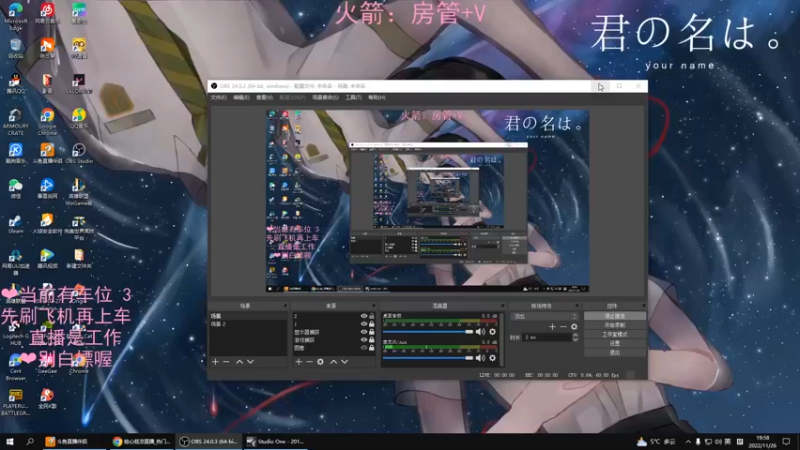Show hidden system tray icons chevron
Viewport: 800px width, 450px height.
[688, 441]
